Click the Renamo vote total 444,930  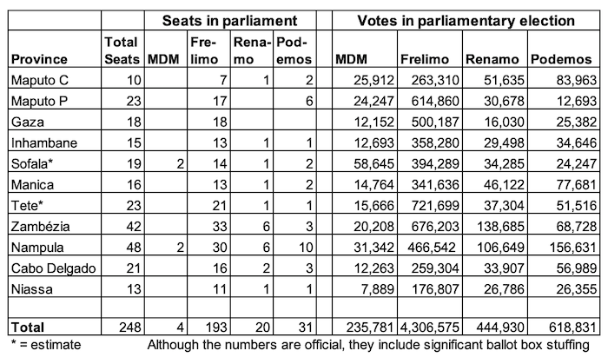501,327
